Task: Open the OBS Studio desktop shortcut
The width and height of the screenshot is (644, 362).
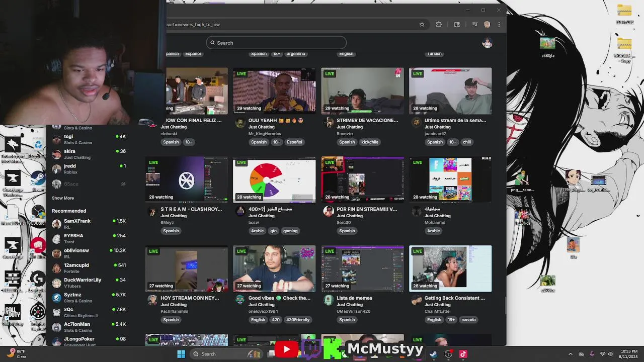Action: pos(38,215)
